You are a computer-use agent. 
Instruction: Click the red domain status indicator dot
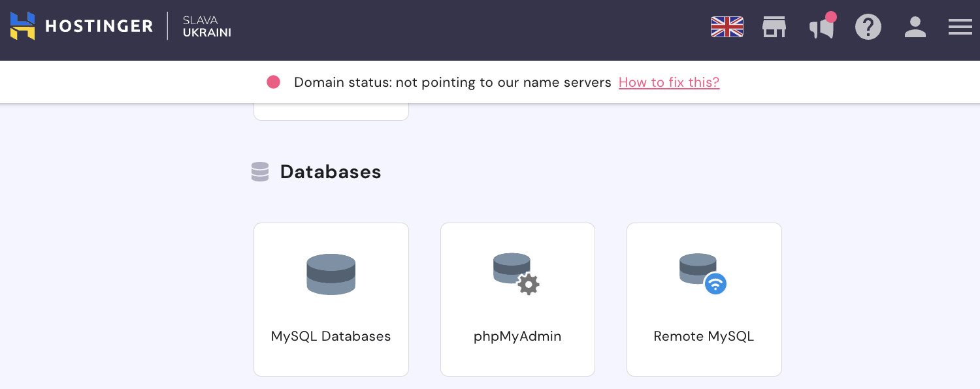pos(273,82)
